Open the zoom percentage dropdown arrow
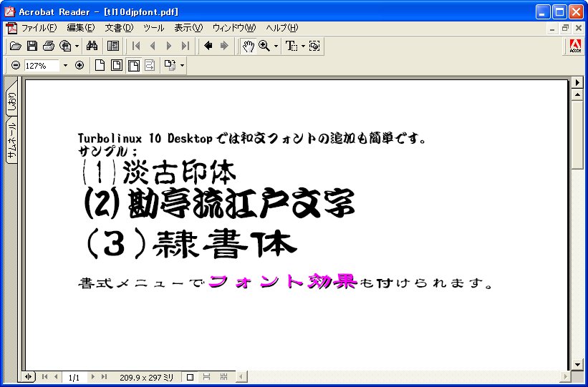The height and width of the screenshot is (387, 588). coord(65,66)
